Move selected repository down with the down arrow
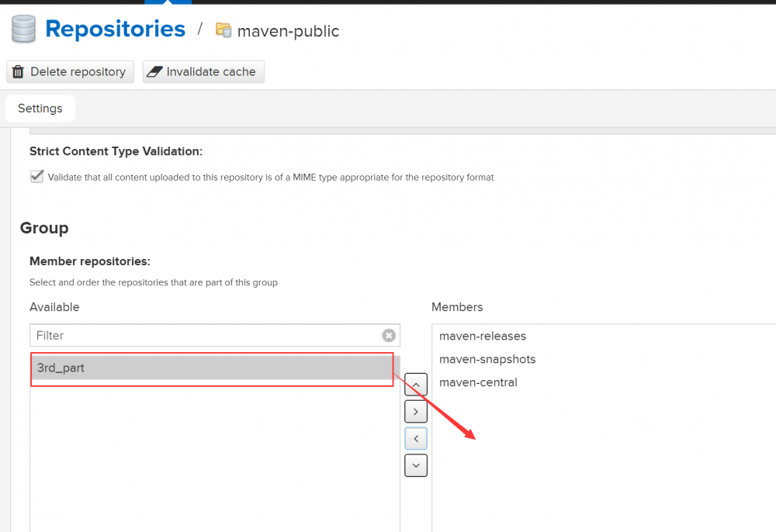The height and width of the screenshot is (532, 776). coord(416,465)
